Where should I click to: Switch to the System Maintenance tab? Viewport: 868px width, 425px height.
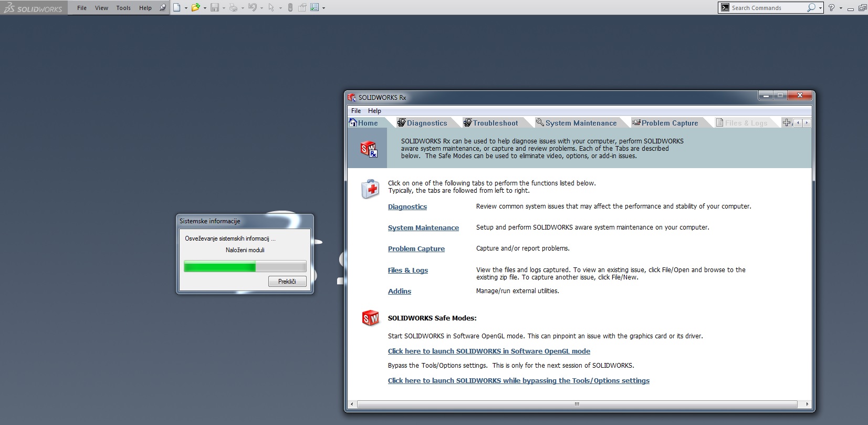(580, 123)
